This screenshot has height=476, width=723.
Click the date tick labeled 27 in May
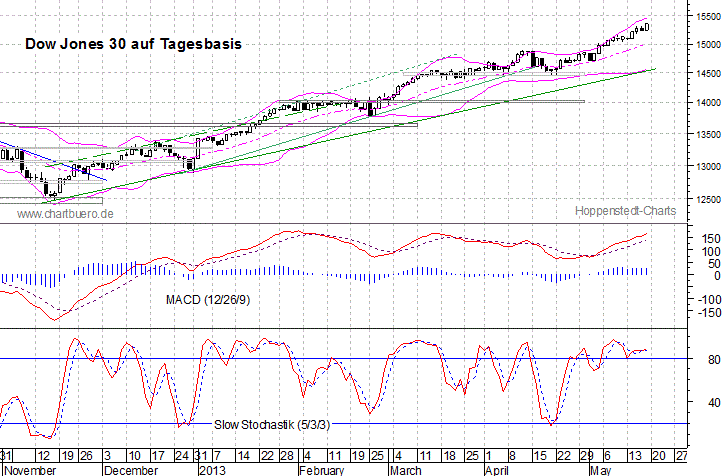pos(682,456)
